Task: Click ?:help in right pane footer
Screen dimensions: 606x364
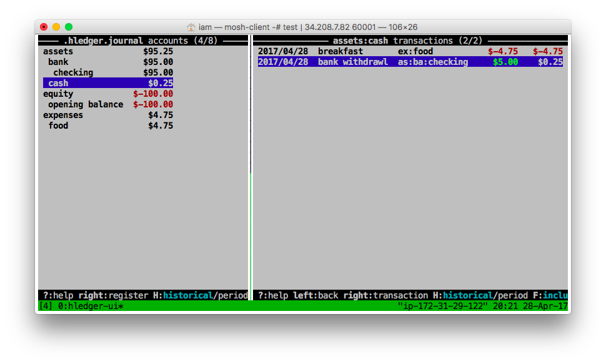Action: [273, 295]
